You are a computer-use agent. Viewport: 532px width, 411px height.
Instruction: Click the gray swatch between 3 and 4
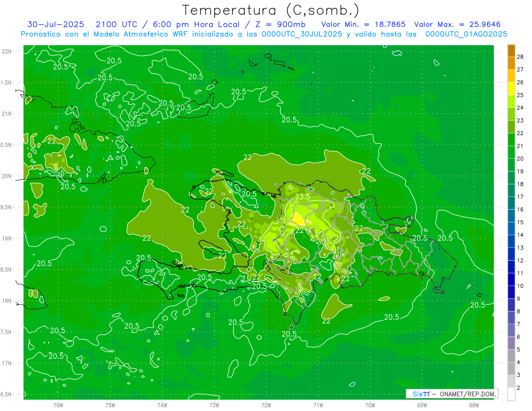coord(511,369)
